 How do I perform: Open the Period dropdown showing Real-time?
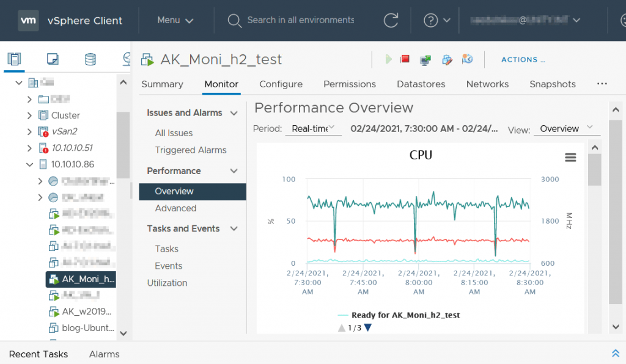click(x=313, y=129)
